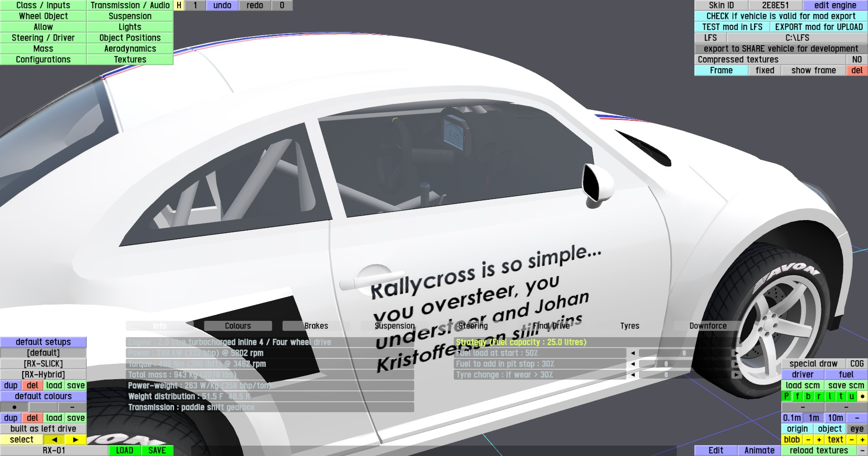
Task: Click the C:\LFS path field
Action: [797, 38]
